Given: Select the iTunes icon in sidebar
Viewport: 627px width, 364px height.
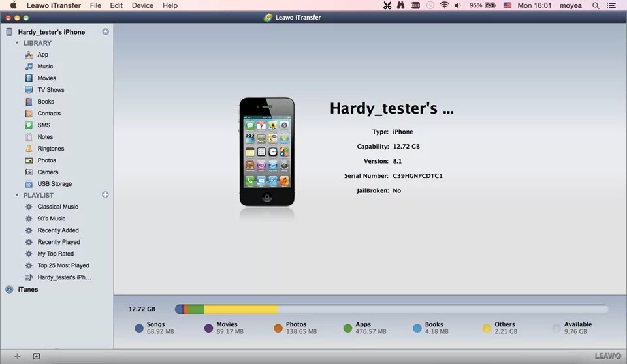Looking at the screenshot, I should pyautogui.click(x=9, y=289).
